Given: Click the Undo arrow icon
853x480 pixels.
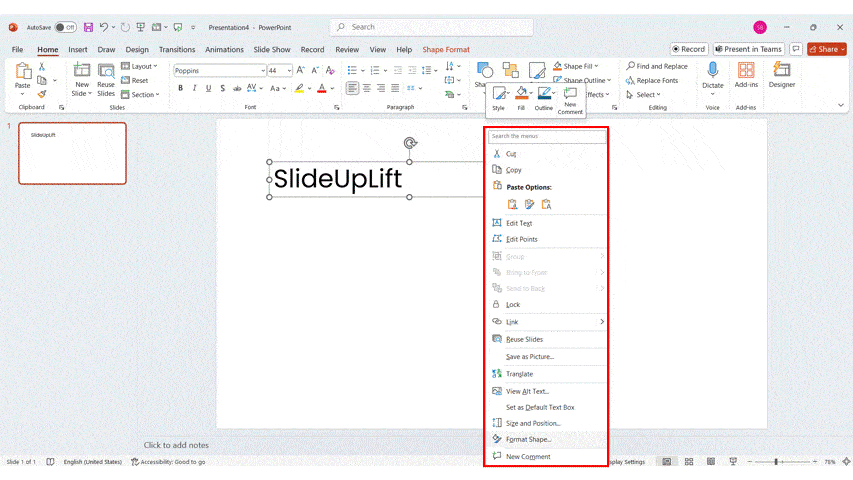Looking at the screenshot, I should point(103,27).
